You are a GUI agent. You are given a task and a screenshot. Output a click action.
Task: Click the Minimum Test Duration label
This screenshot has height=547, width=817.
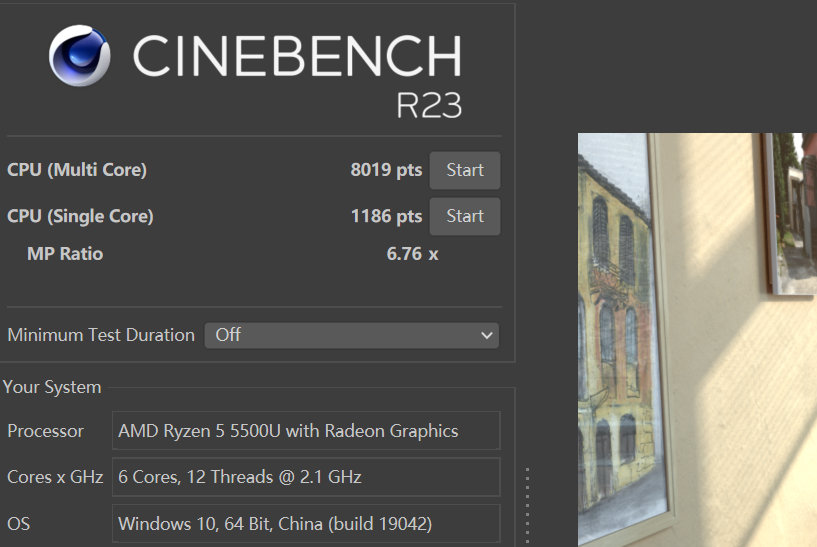pos(101,335)
